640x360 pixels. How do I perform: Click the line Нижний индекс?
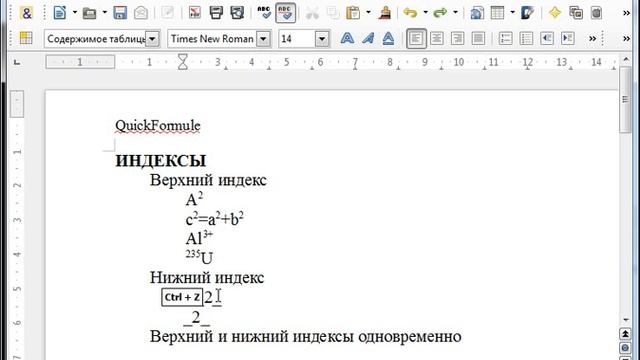(x=207, y=278)
